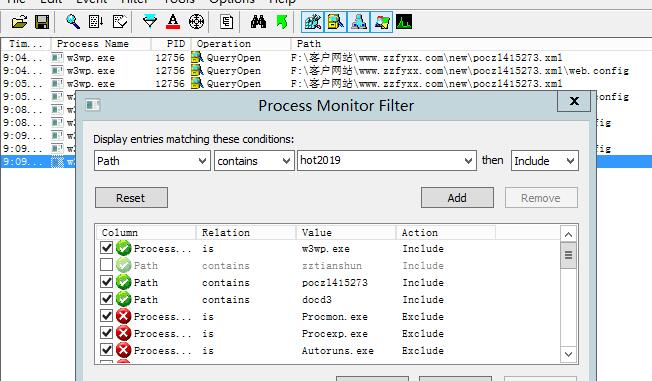Click the Time column header
Image resolution: width=652 pixels, height=381 pixels.
[x=25, y=44]
